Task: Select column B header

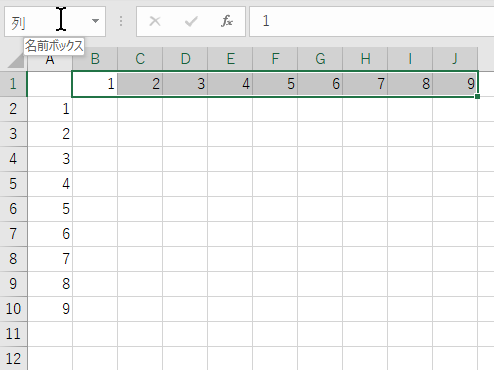Action: click(x=95, y=59)
